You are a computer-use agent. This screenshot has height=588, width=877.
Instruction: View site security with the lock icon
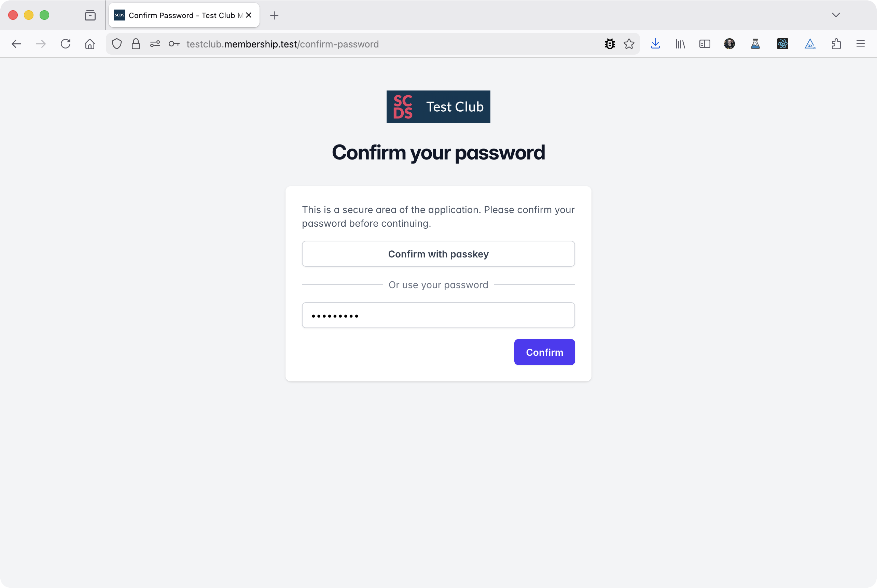pyautogui.click(x=136, y=44)
